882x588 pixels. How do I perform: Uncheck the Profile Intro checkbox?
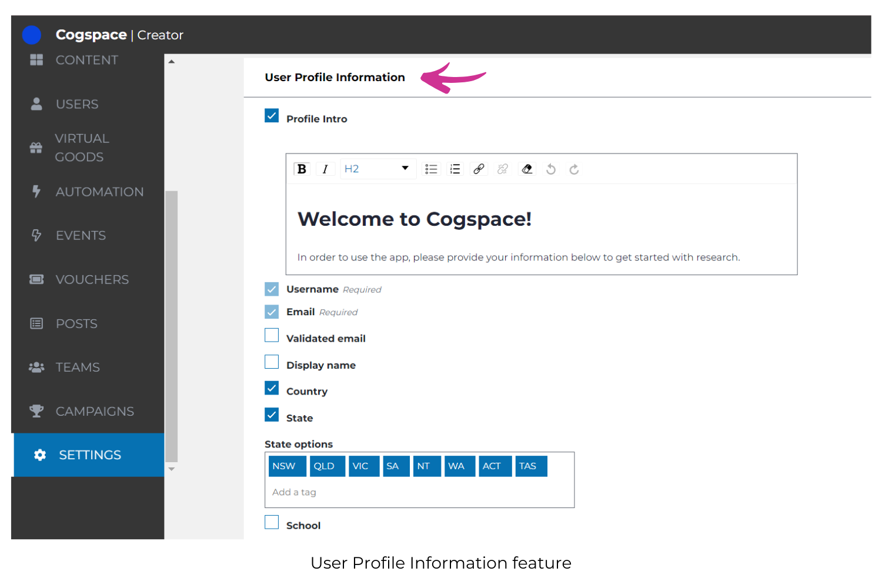click(272, 115)
